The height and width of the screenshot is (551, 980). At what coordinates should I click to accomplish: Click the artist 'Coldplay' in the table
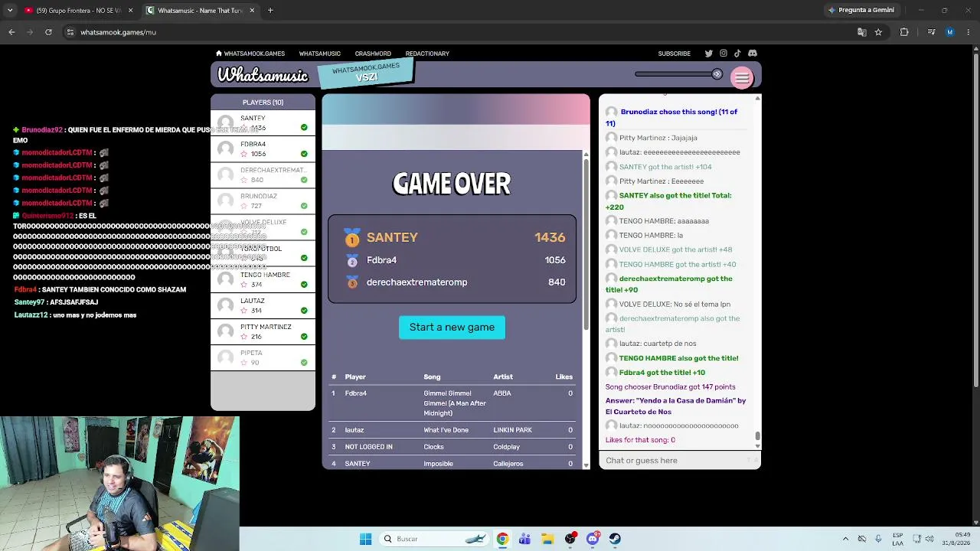click(506, 447)
